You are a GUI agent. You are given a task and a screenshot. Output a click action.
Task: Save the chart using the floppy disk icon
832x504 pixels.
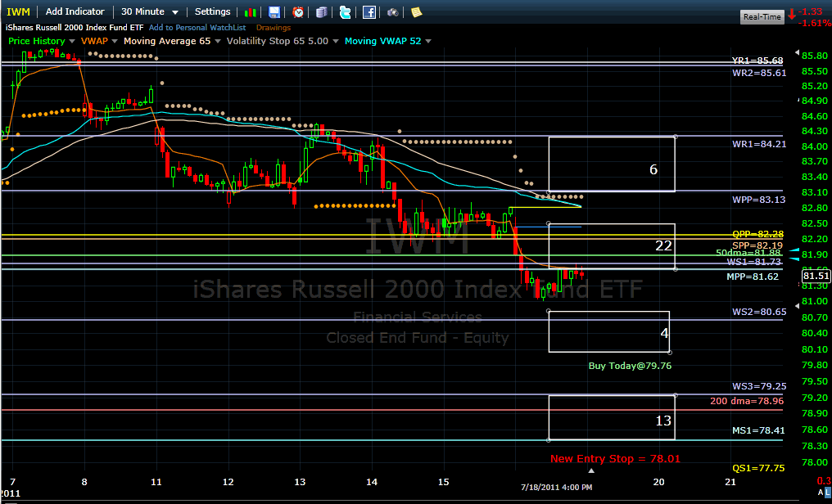coord(274,12)
